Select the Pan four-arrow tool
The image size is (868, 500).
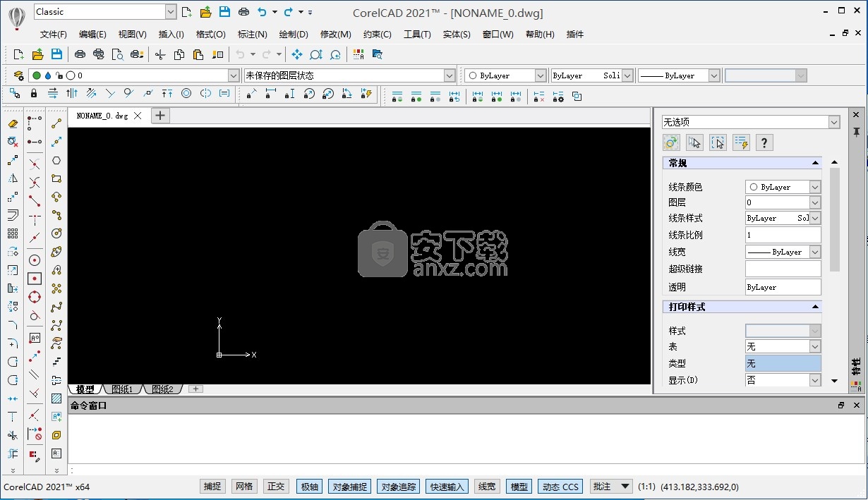tap(296, 54)
